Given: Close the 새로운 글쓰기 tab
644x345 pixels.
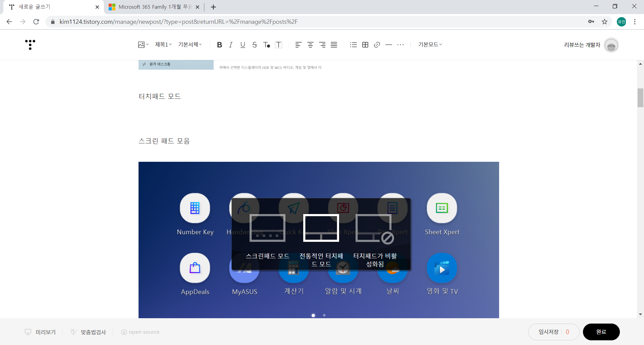Looking at the screenshot, I should 97,7.
